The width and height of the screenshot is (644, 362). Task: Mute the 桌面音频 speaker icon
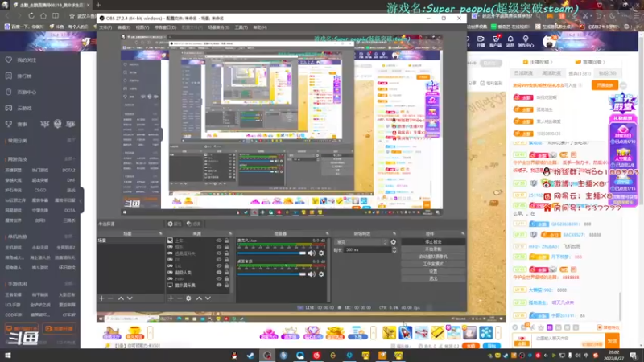312,274
